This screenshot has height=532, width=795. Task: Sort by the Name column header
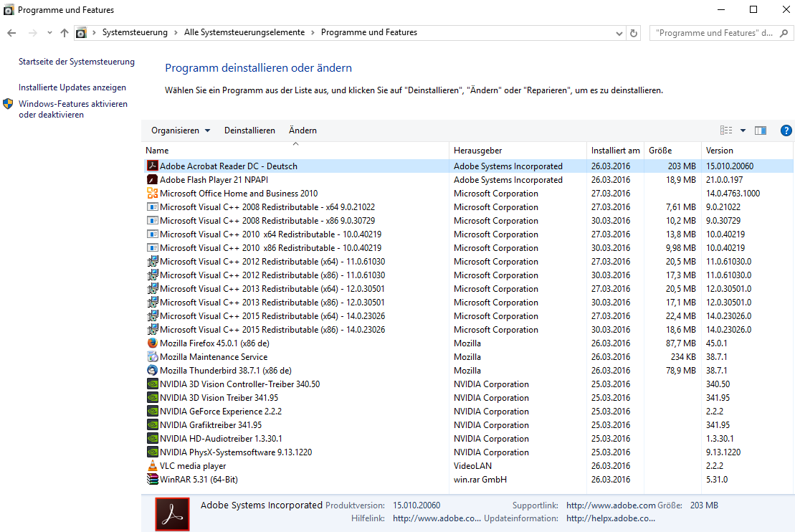[296, 151]
